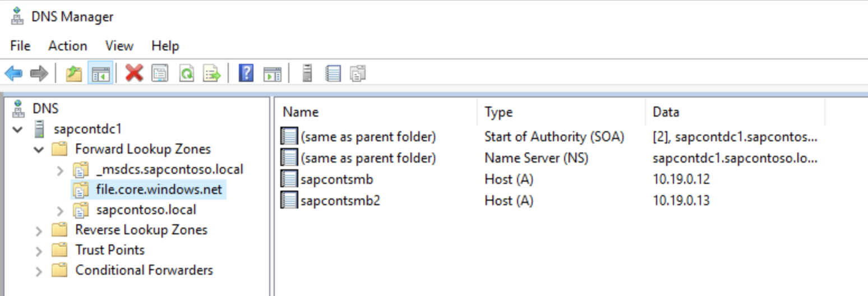Click the 10.19.0.13 data cell
This screenshot has width=868, height=296.
click(x=681, y=200)
